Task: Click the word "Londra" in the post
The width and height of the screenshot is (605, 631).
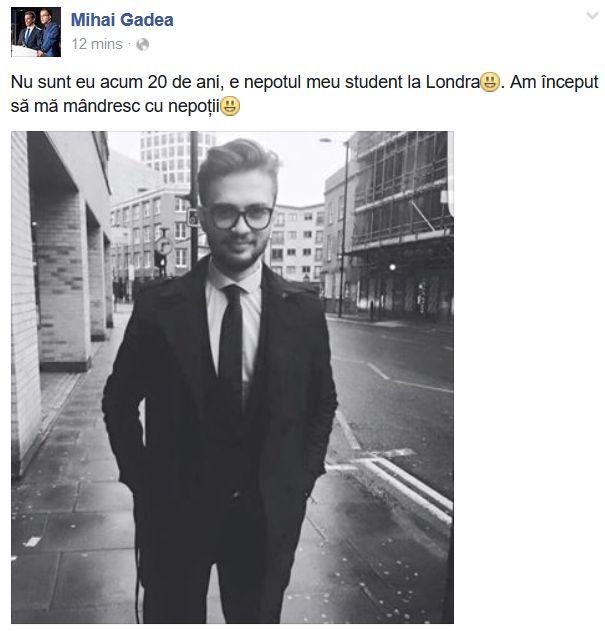Action: 453,82
